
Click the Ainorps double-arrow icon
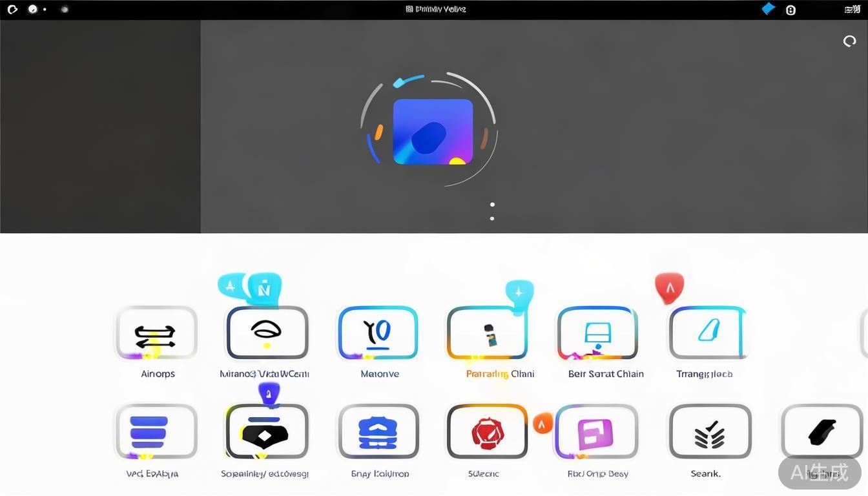click(x=156, y=334)
